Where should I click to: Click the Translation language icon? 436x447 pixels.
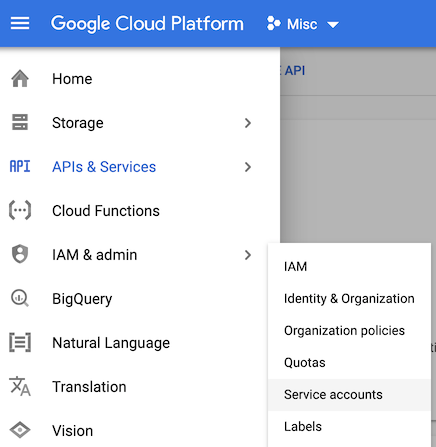(20, 386)
